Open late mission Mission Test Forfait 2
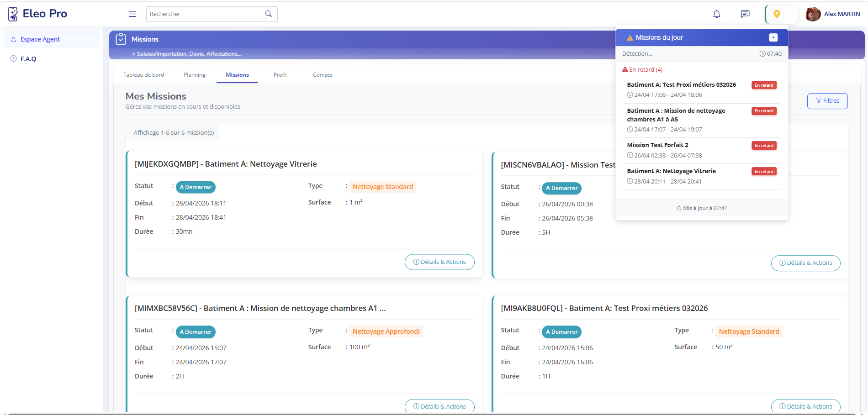This screenshot has height=415, width=868. [657, 145]
